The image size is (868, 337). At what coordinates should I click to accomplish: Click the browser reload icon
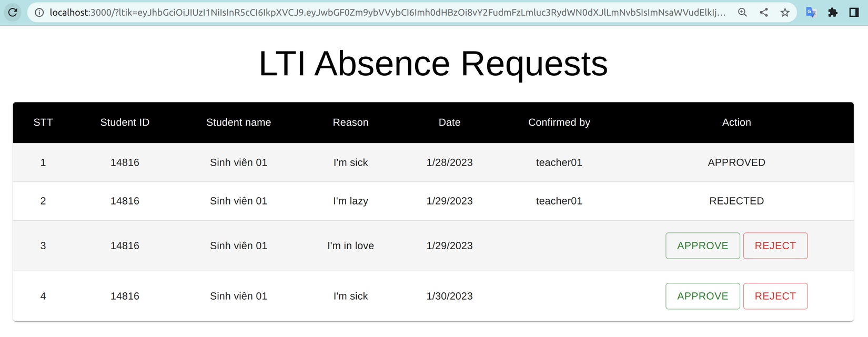point(13,12)
